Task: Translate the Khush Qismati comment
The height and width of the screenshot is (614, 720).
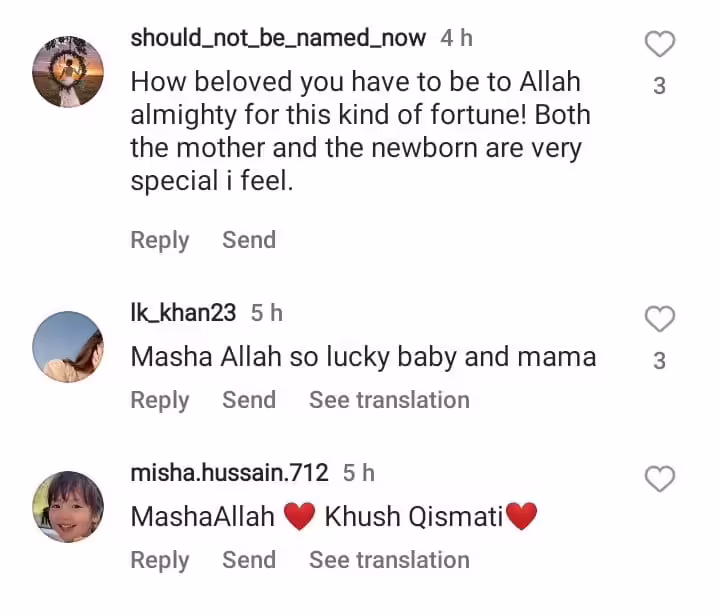Action: (389, 560)
